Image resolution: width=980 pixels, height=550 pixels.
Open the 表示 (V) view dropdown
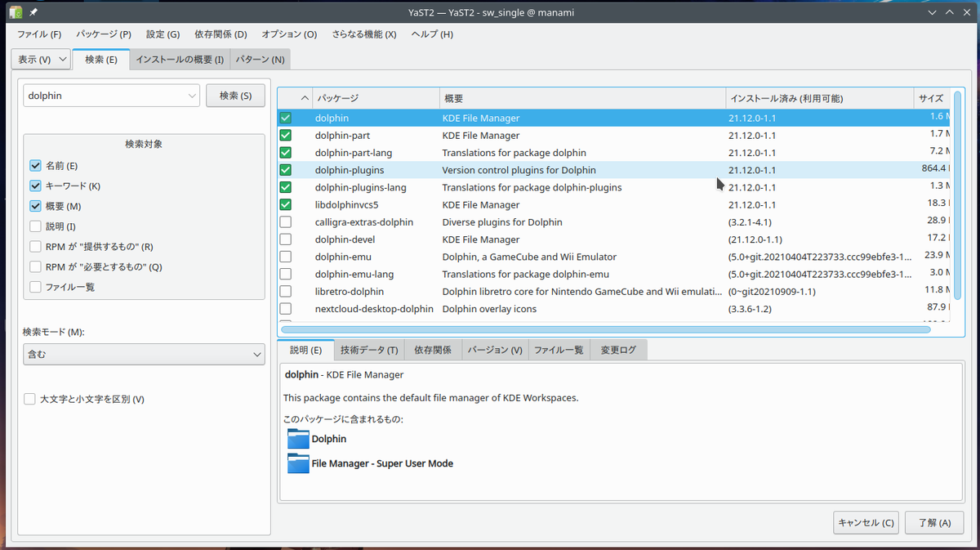click(40, 60)
